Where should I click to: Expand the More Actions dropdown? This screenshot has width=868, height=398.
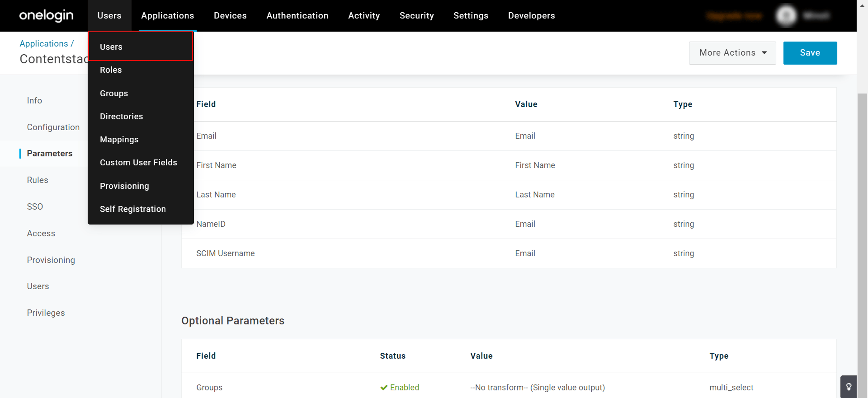point(732,53)
